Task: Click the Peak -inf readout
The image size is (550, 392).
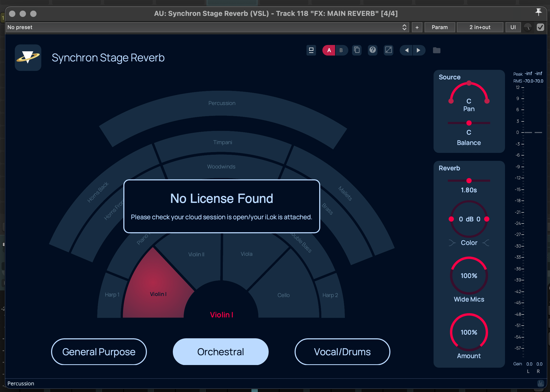Action: pyautogui.click(x=533, y=74)
